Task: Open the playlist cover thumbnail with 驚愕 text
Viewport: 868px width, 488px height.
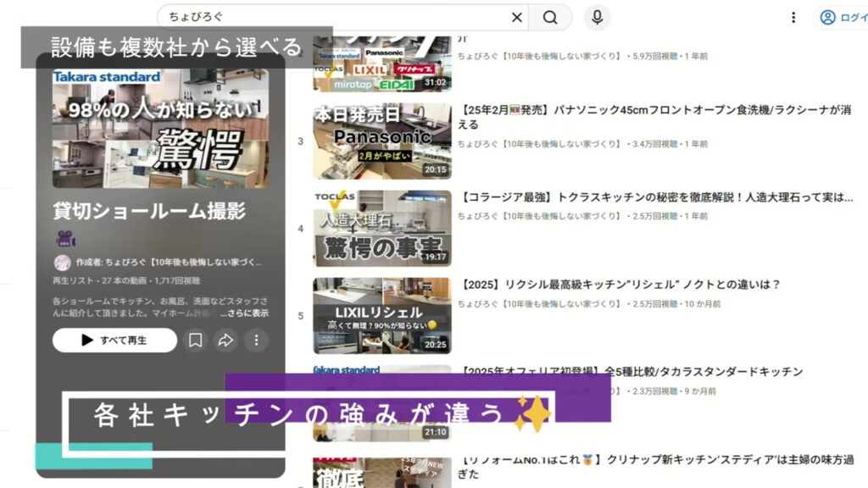Action: [160, 129]
